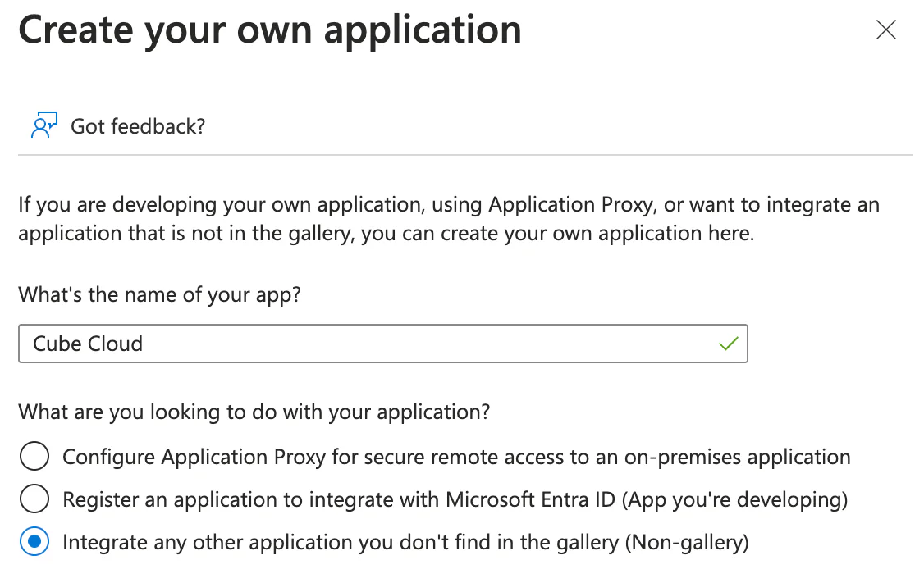924x574 pixels.
Task: Close the Create your own application panel
Action: pyautogui.click(x=886, y=30)
